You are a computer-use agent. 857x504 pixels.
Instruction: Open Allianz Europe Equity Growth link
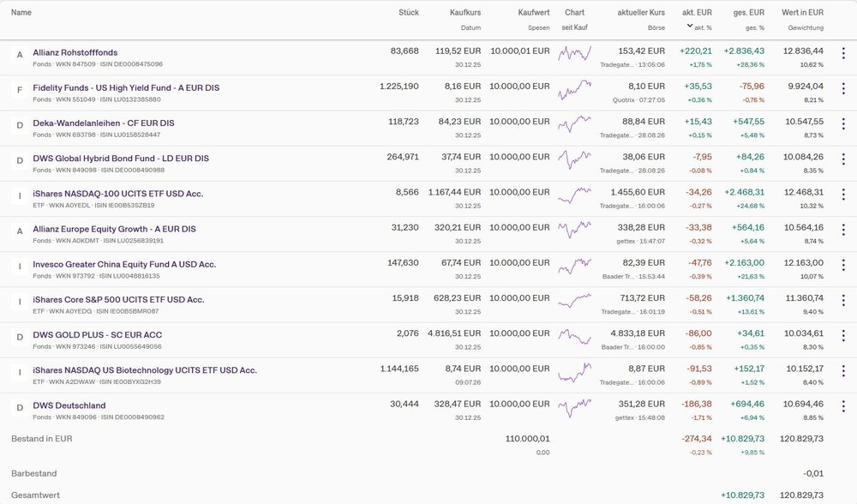pyautogui.click(x=114, y=229)
